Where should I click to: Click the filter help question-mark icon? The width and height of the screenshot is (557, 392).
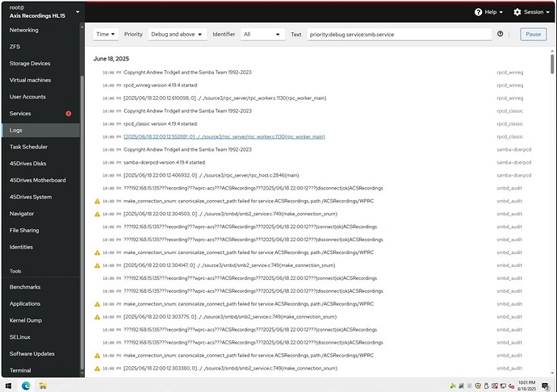click(x=500, y=34)
